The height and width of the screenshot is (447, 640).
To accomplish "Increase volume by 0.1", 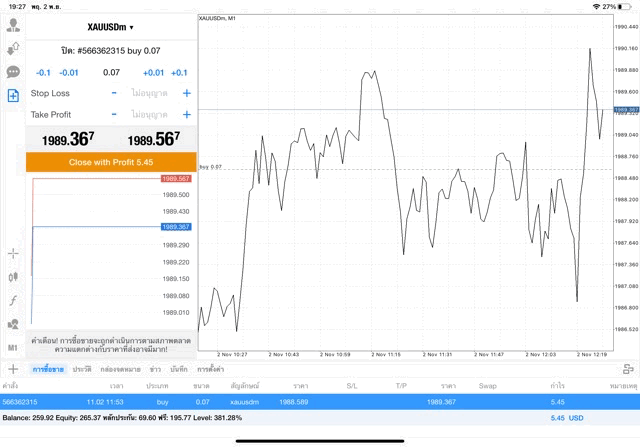I will [x=179, y=73].
